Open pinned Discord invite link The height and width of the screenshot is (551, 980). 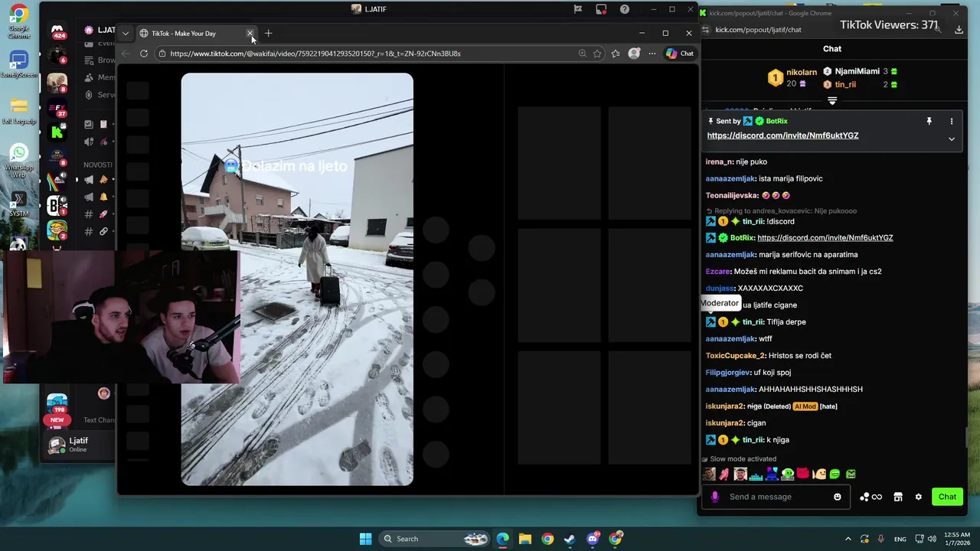[782, 135]
